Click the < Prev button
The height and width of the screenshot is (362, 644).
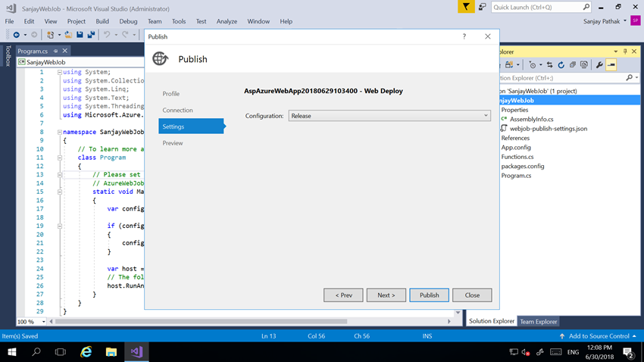pos(343,295)
